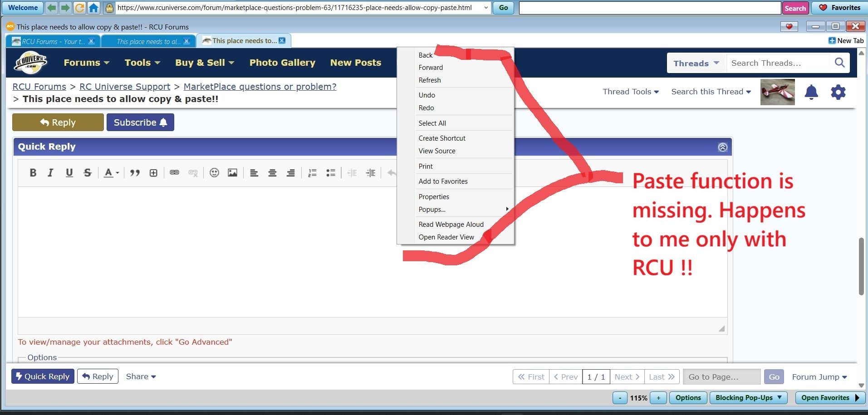The image size is (868, 415).
Task: Switch to the RCU Forums browser tab
Action: (53, 41)
